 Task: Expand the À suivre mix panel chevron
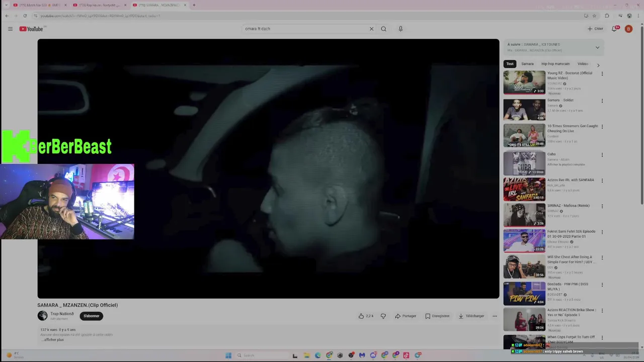(597, 47)
